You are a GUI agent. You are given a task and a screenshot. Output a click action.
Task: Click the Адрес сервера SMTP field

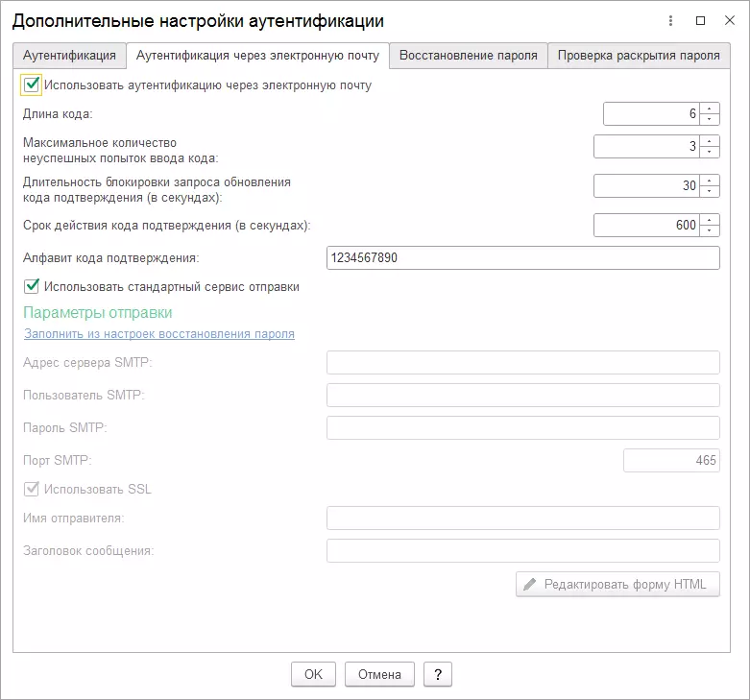[x=522, y=362]
